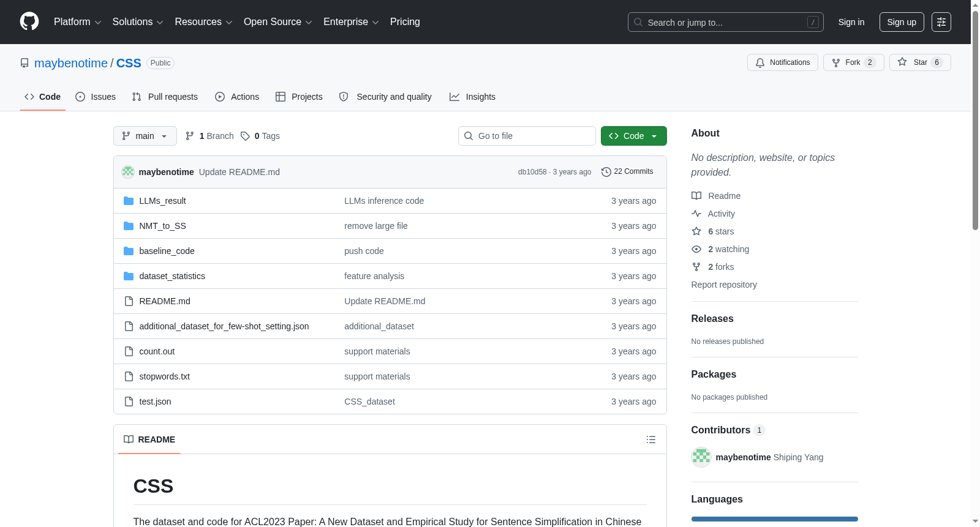The image size is (980, 527).
Task: Open the README outline icon
Action: [651, 439]
